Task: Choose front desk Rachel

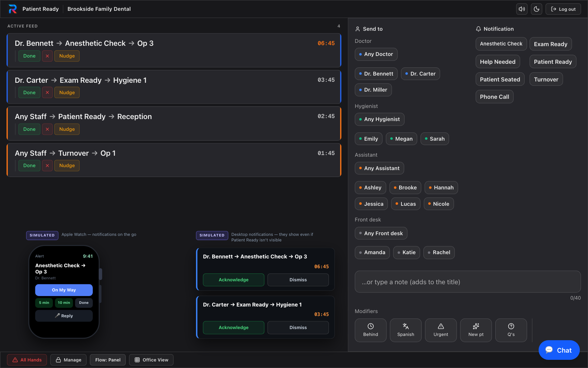Action: (439, 253)
